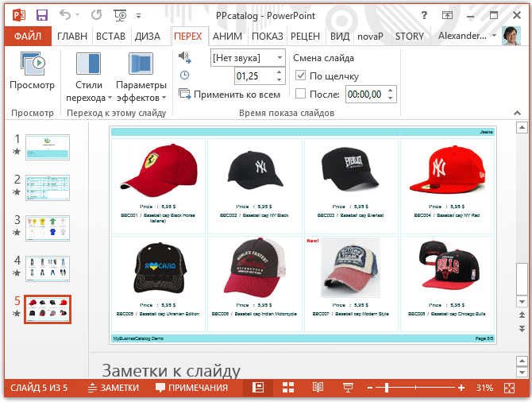Select slide 1 thumbnail
532x402 pixels.
pos(48,147)
